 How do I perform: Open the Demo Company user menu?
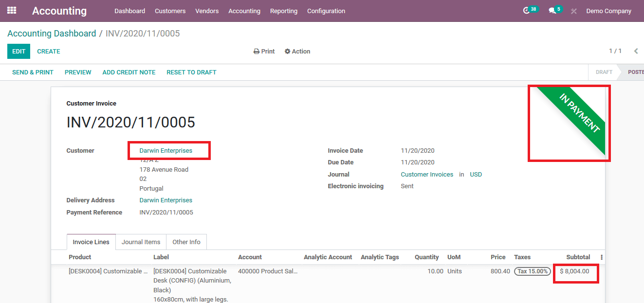[608, 11]
